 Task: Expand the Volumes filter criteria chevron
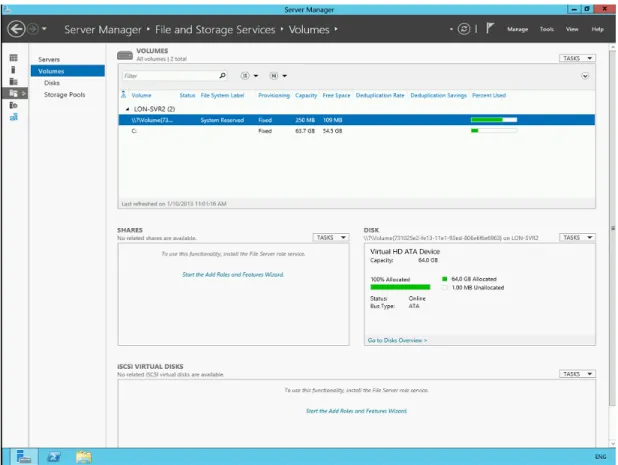(x=585, y=76)
